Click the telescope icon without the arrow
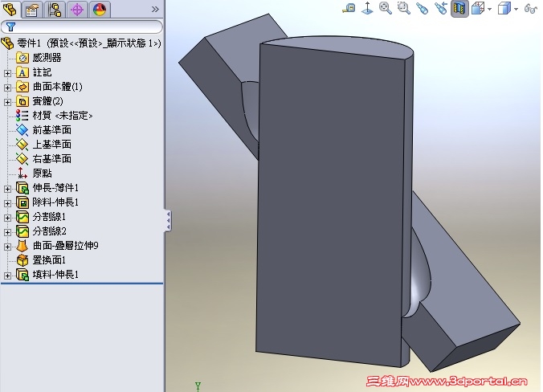The image size is (543, 392). [x=423, y=8]
